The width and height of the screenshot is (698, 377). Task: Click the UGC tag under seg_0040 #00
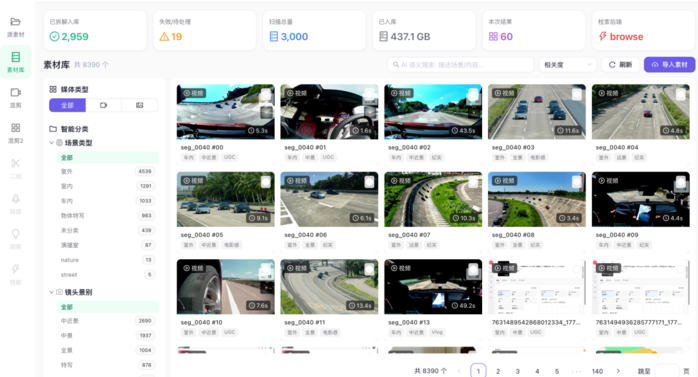(230, 157)
